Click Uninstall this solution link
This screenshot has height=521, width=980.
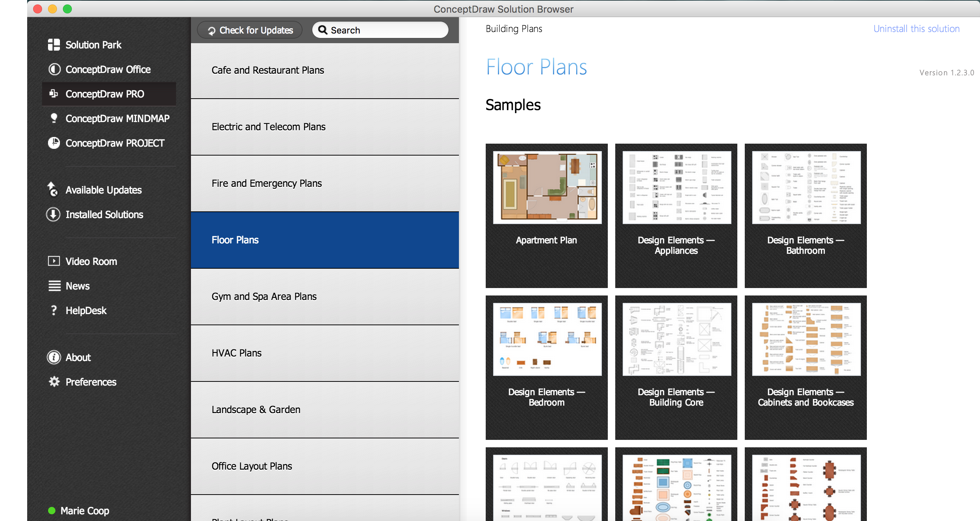[916, 29]
